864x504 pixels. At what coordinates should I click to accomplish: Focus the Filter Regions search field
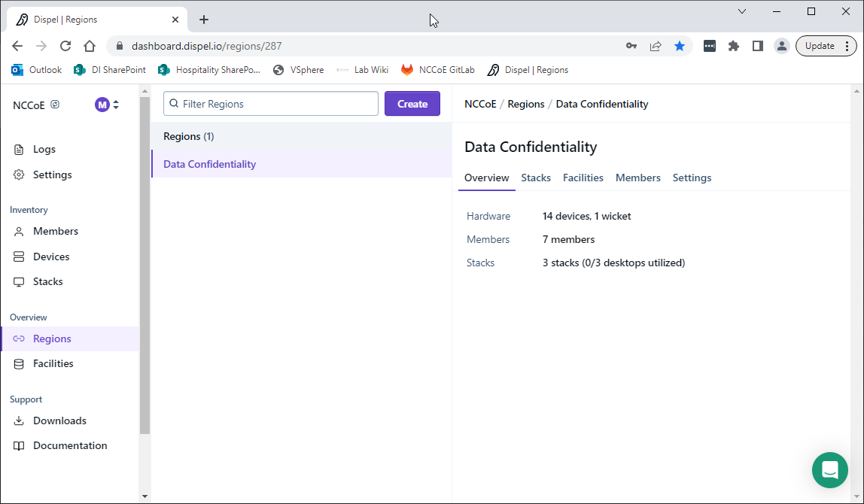[x=271, y=104]
